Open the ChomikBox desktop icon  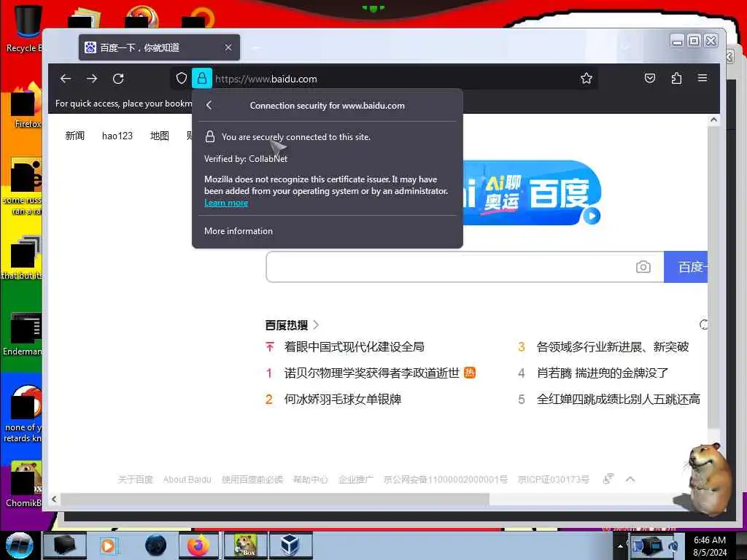point(24,484)
